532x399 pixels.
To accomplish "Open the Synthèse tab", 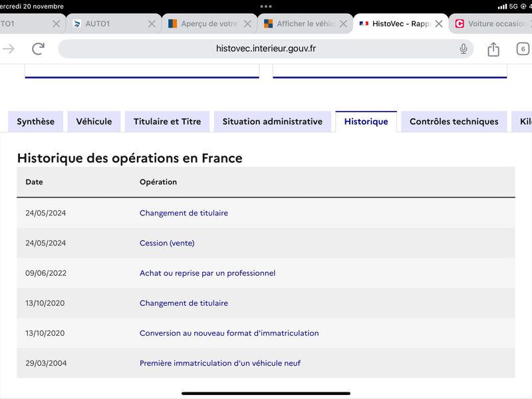I will tap(36, 122).
